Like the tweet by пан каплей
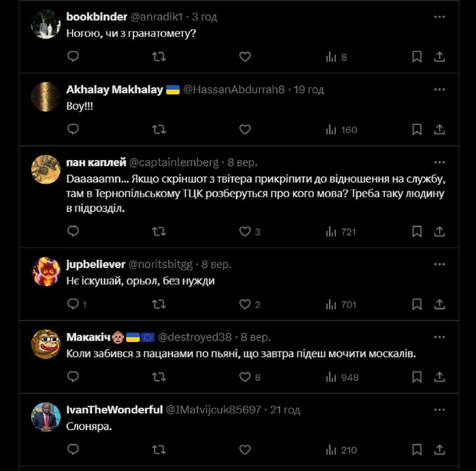 coord(245,232)
